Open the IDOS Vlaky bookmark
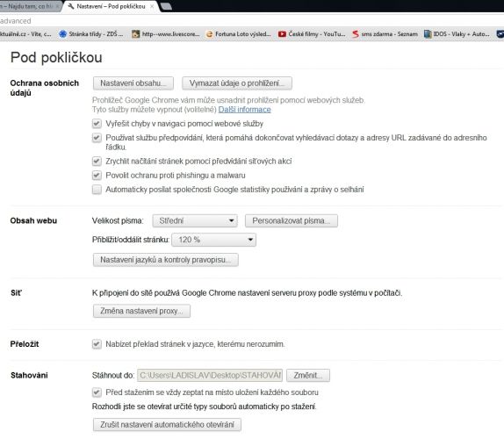The image size is (504, 439). tap(457, 34)
